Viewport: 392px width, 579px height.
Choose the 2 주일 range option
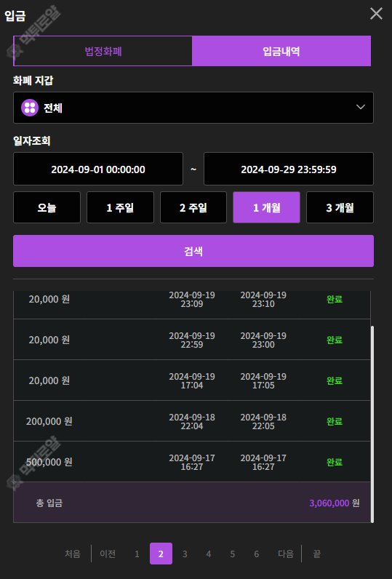pos(193,207)
